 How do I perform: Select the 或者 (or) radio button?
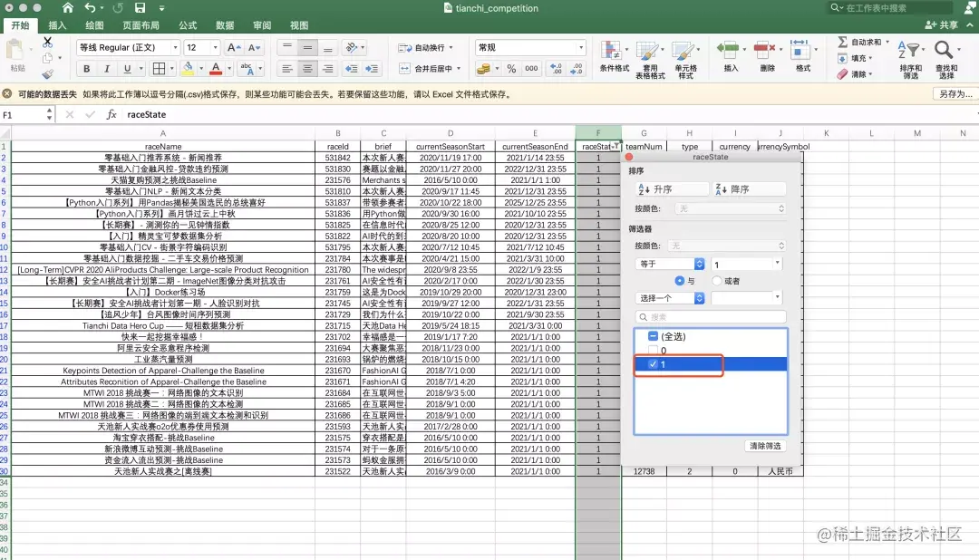[x=717, y=281]
